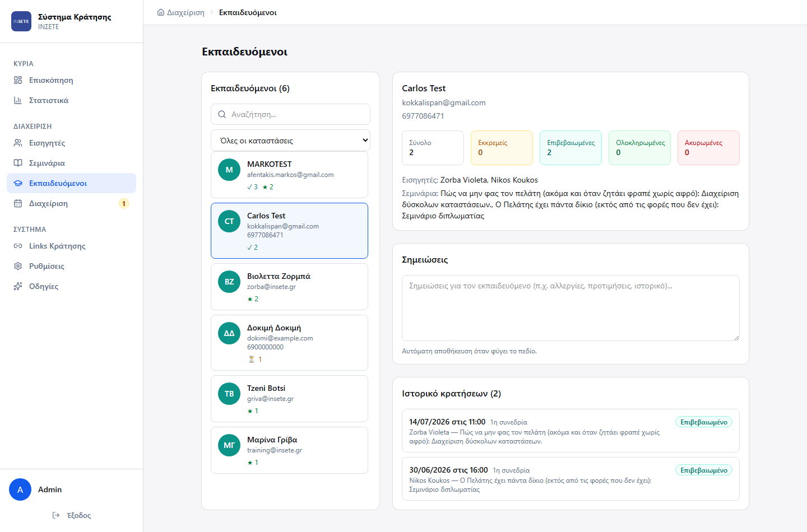Open Σεμινάρια sidebar item
807x532 pixels.
pyautogui.click(x=71, y=163)
